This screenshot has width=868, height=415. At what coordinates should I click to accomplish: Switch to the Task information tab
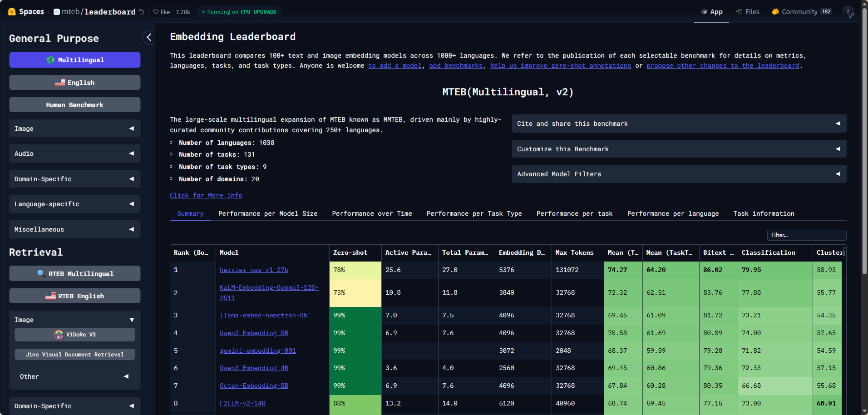pos(764,213)
